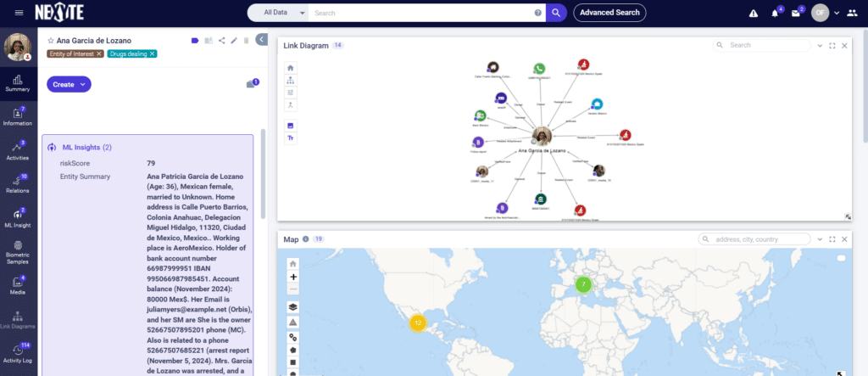Zoom in on the map with plus

(x=293, y=277)
